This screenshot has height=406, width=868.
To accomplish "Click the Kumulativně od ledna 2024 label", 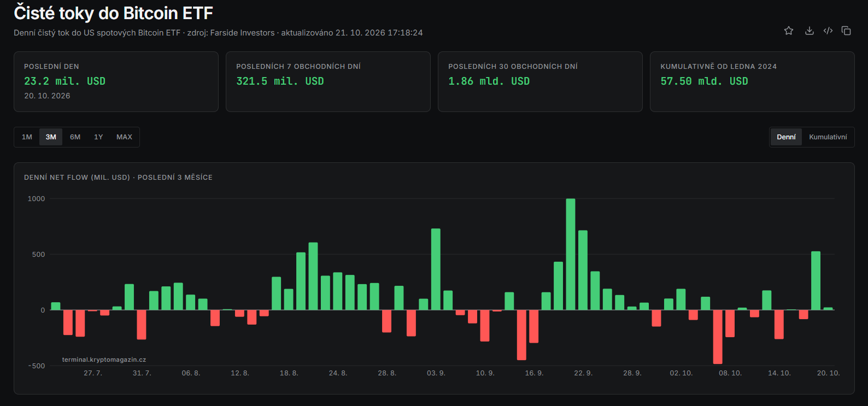I will (718, 67).
